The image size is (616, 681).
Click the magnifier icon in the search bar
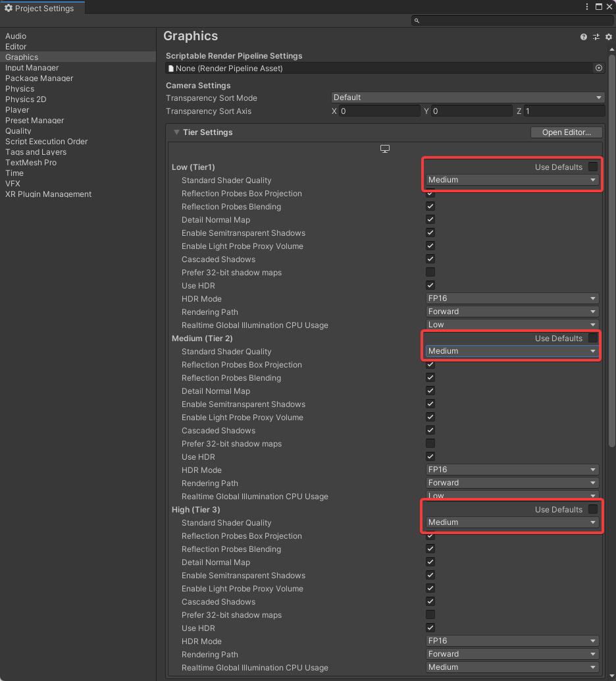(x=417, y=20)
